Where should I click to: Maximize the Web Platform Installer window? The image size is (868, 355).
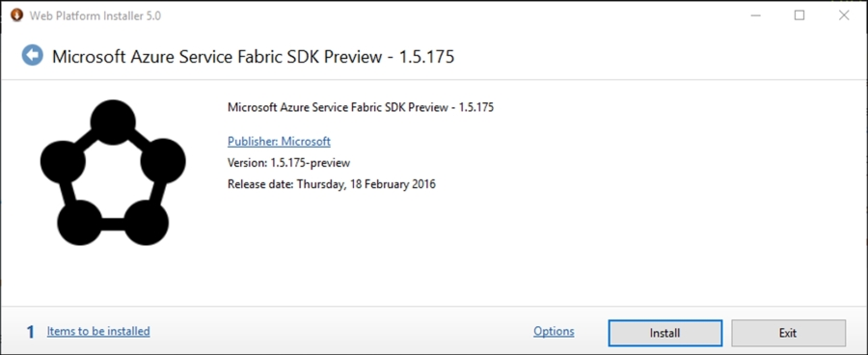coord(800,15)
